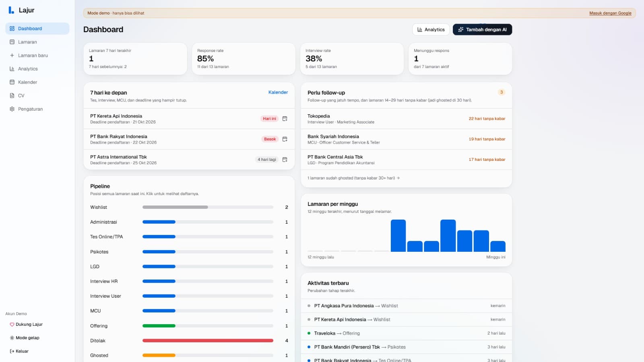Click the Traveloka → Offering activity entry
644x362 pixels.
tap(406, 333)
